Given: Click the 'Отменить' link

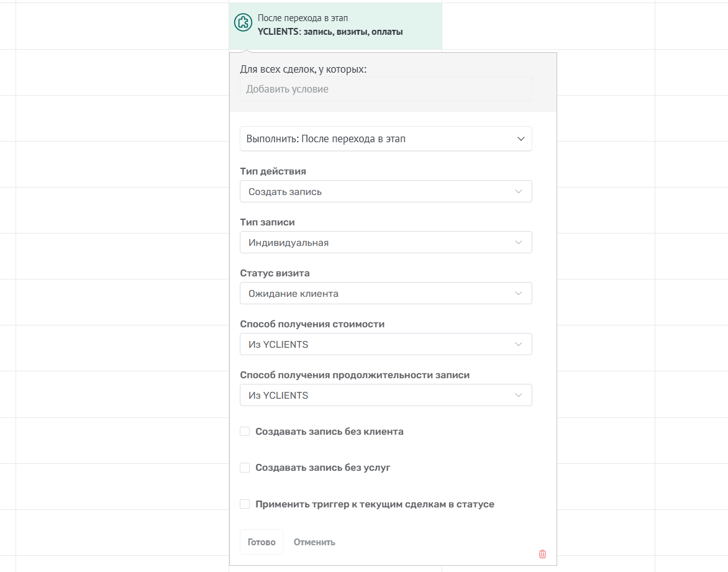Looking at the screenshot, I should click(x=314, y=542).
